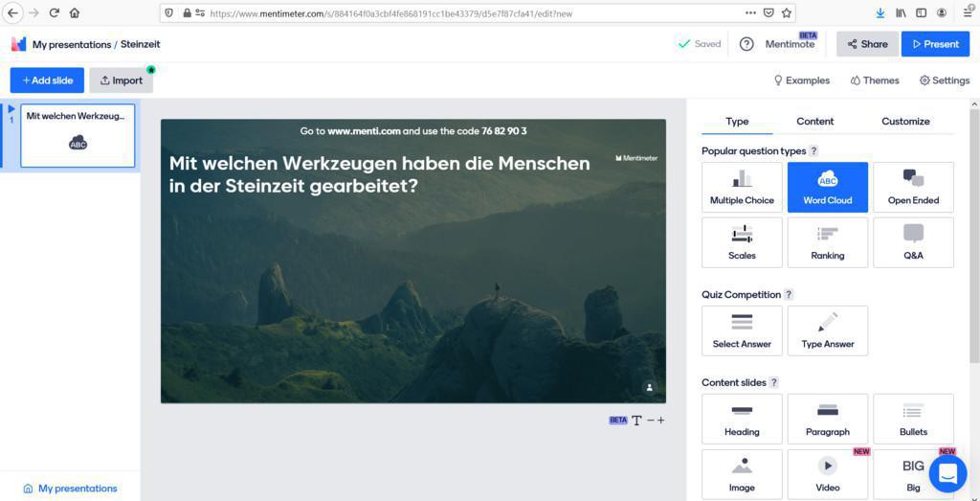Click the Import button
Image resolution: width=980 pixels, height=501 pixels.
122,80
